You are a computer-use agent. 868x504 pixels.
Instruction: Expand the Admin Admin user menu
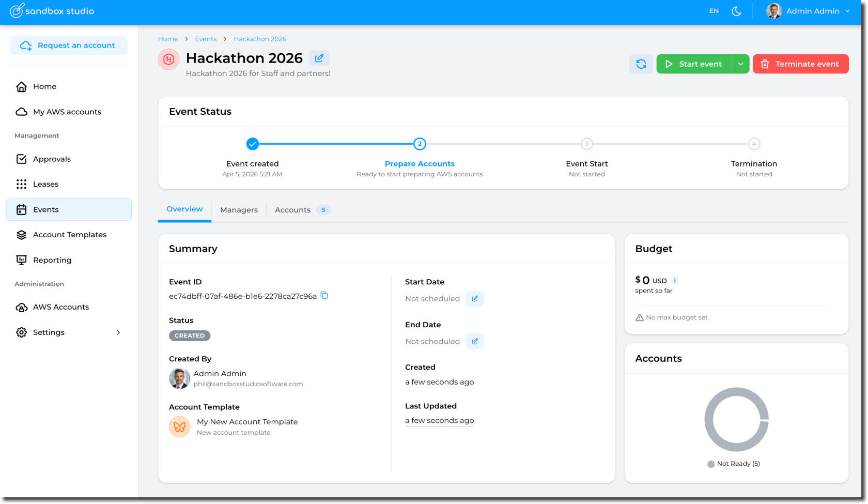(809, 11)
